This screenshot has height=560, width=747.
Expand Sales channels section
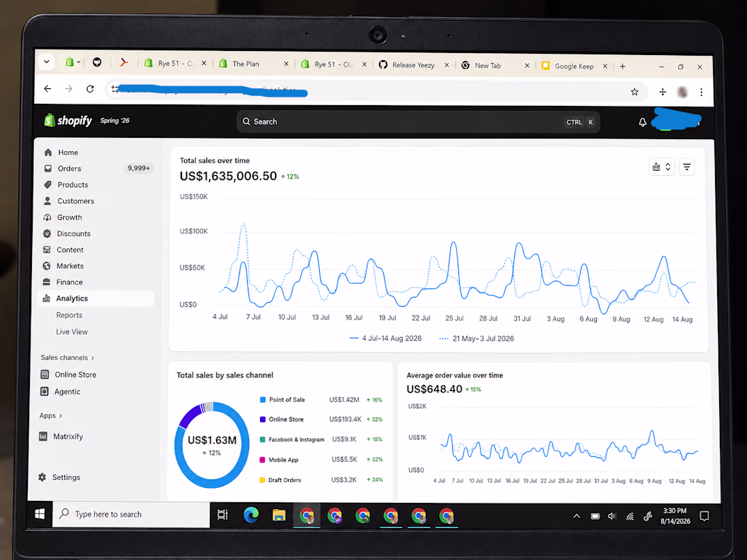point(67,358)
